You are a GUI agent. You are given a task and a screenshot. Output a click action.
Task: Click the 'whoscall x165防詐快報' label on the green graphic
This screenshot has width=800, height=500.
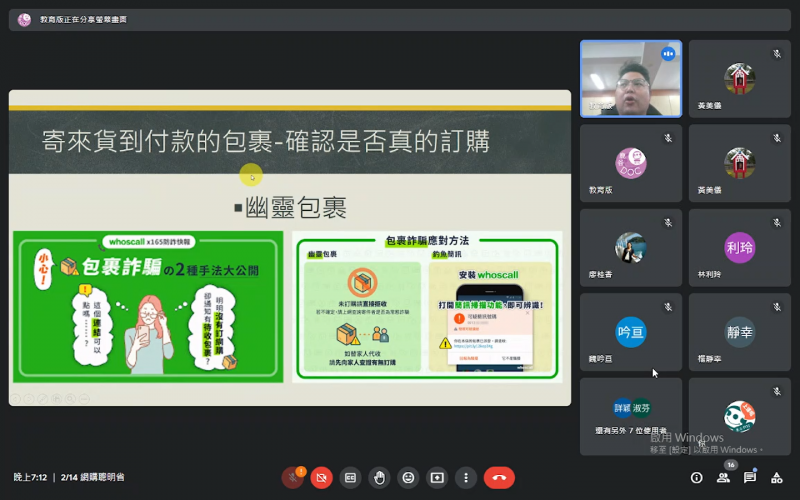[x=149, y=241]
